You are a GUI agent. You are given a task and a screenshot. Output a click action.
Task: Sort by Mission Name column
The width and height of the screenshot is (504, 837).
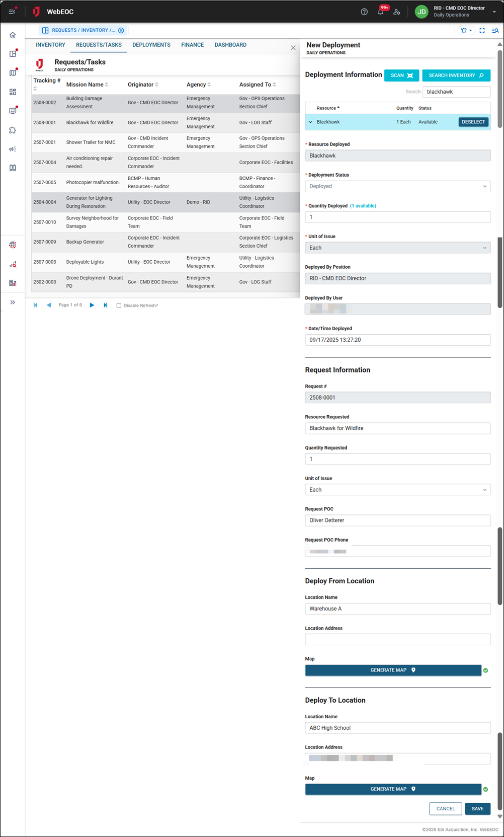click(87, 85)
